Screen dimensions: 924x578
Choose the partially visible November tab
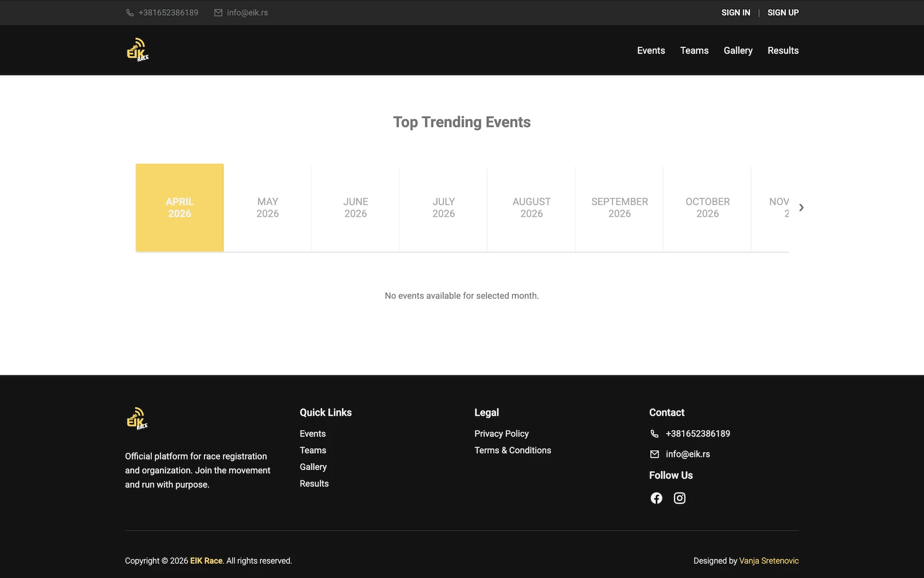click(x=774, y=208)
